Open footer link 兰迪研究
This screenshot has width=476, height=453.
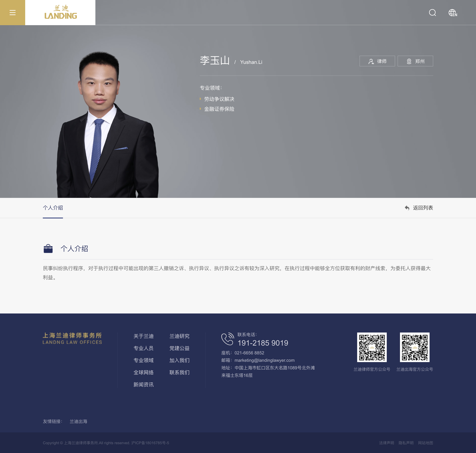click(180, 336)
